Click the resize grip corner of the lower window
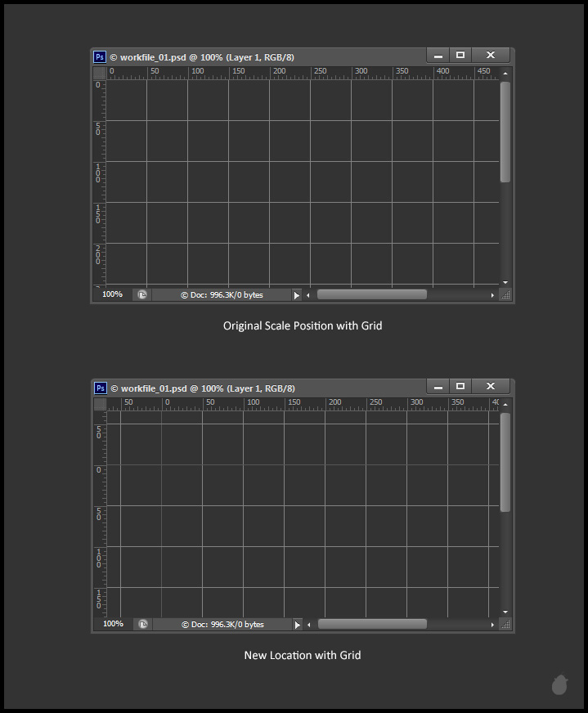The width and height of the screenshot is (588, 713). pos(505,625)
